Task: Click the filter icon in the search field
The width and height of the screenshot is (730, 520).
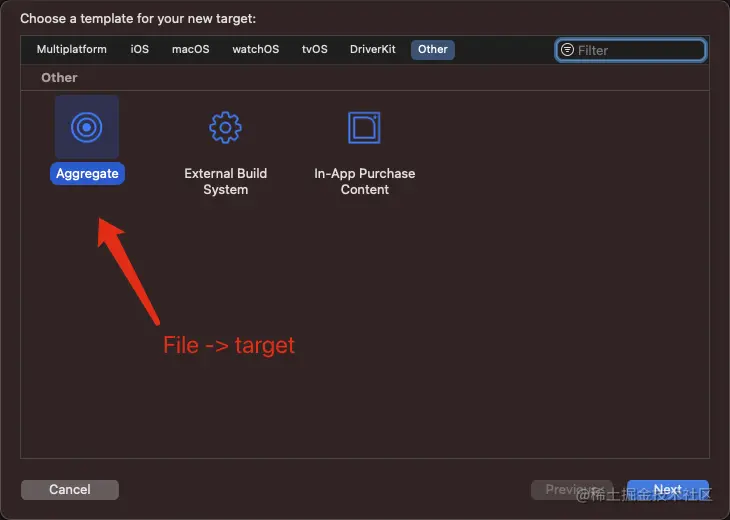Action: click(567, 50)
